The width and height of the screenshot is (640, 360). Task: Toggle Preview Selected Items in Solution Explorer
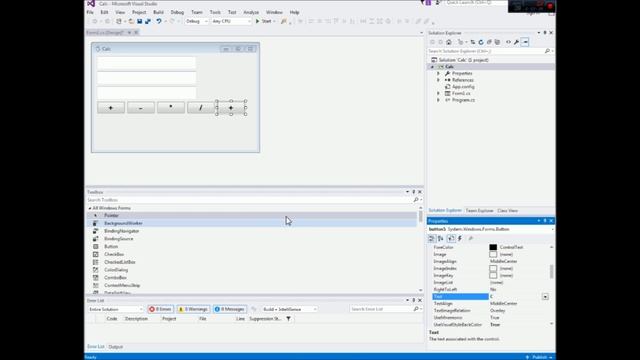pos(525,42)
